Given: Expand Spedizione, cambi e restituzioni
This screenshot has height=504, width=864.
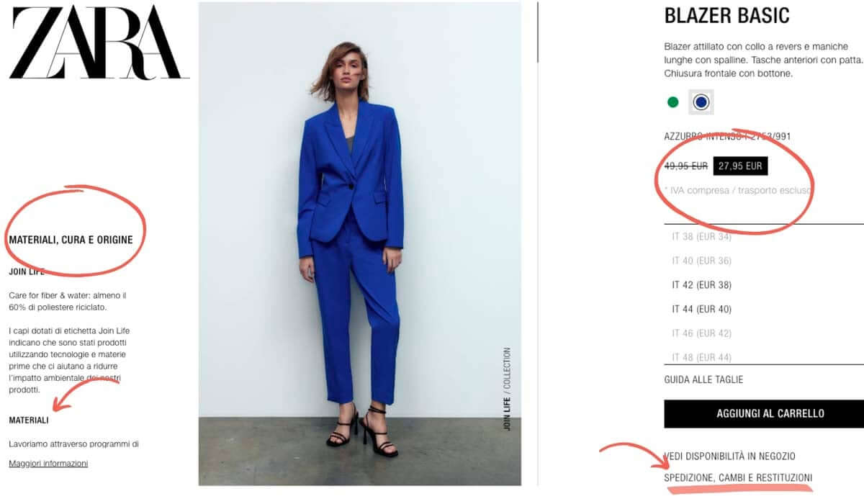Looking at the screenshot, I should click(x=738, y=477).
